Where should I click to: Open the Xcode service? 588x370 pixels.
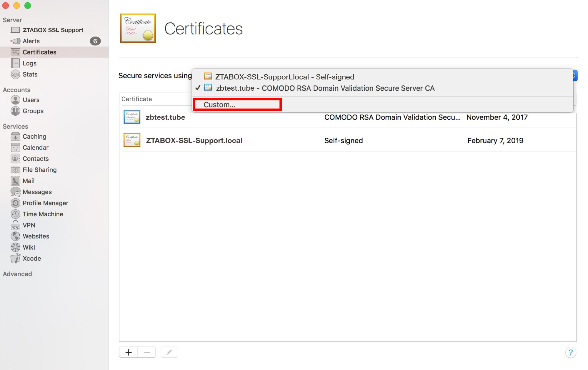point(31,258)
